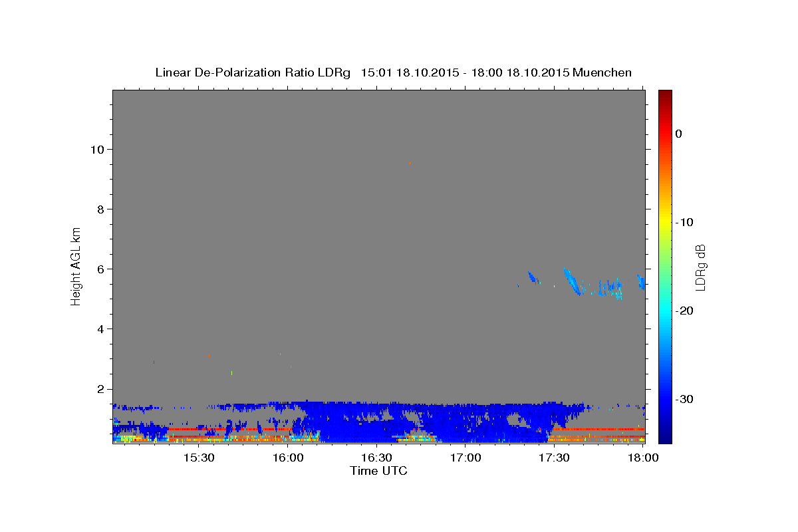This screenshot has height=532, width=798.
Task: Click the red horizontal line near 17:45
Action: 598,429
